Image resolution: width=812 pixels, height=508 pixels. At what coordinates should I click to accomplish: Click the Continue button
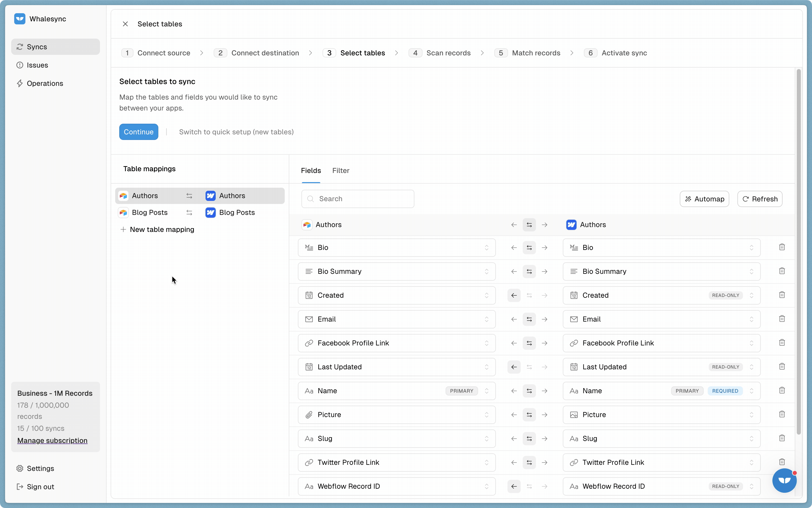[139, 132]
